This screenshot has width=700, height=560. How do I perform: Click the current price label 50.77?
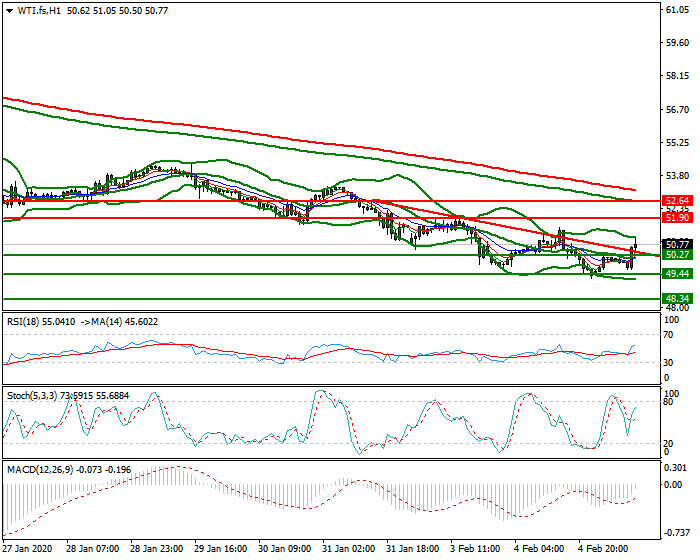point(677,244)
